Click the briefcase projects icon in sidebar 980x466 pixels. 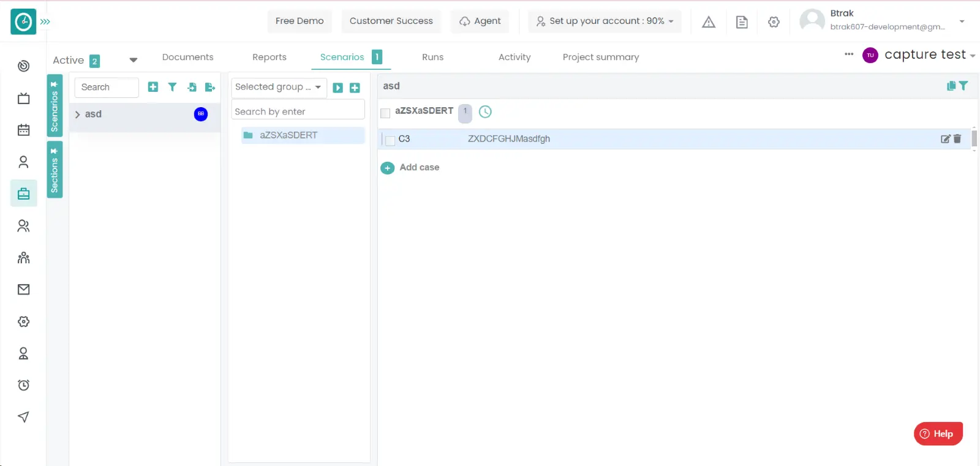[x=23, y=194]
